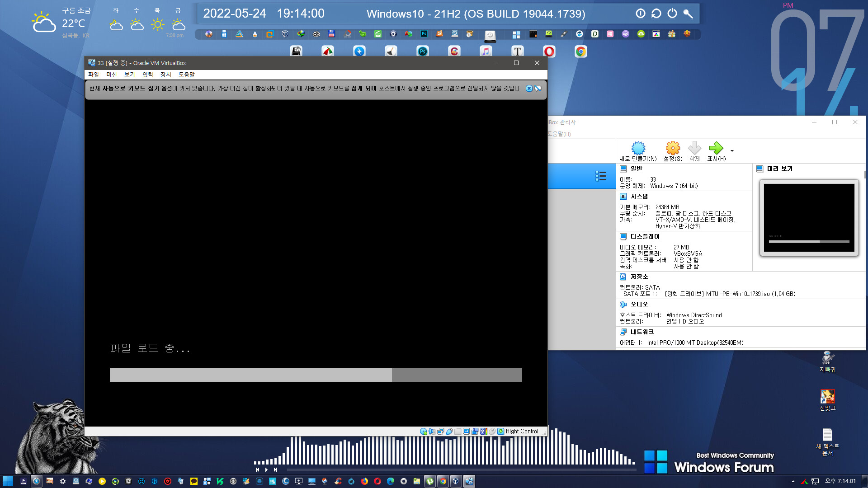The image size is (868, 488).
Task: Click the CCleaner icon in the large dock row
Action: click(x=454, y=52)
